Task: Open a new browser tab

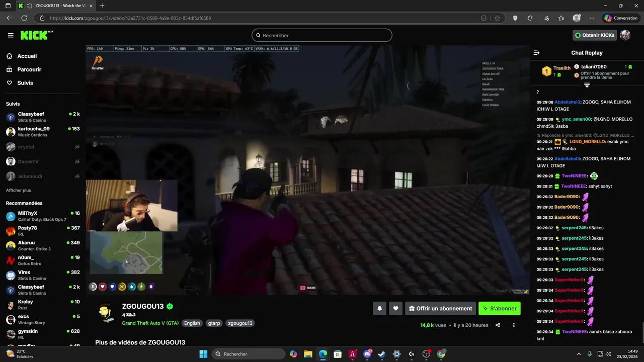Action: [x=102, y=6]
